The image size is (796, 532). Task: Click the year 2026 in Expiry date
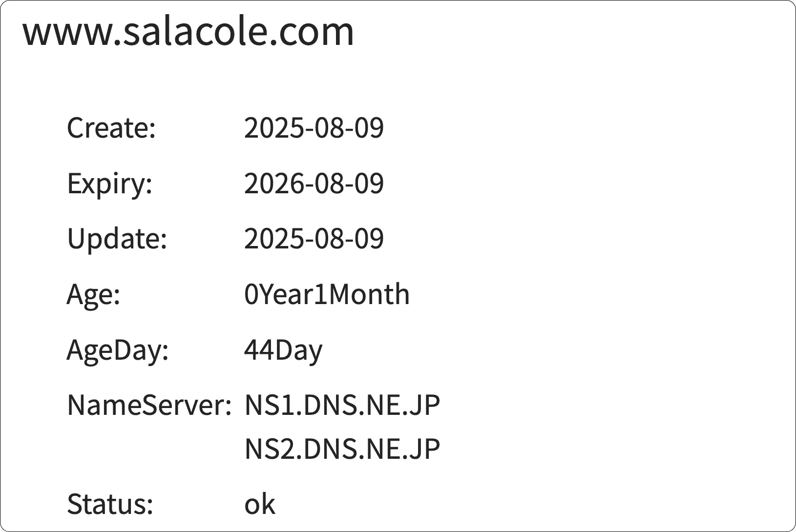pyautogui.click(x=273, y=184)
